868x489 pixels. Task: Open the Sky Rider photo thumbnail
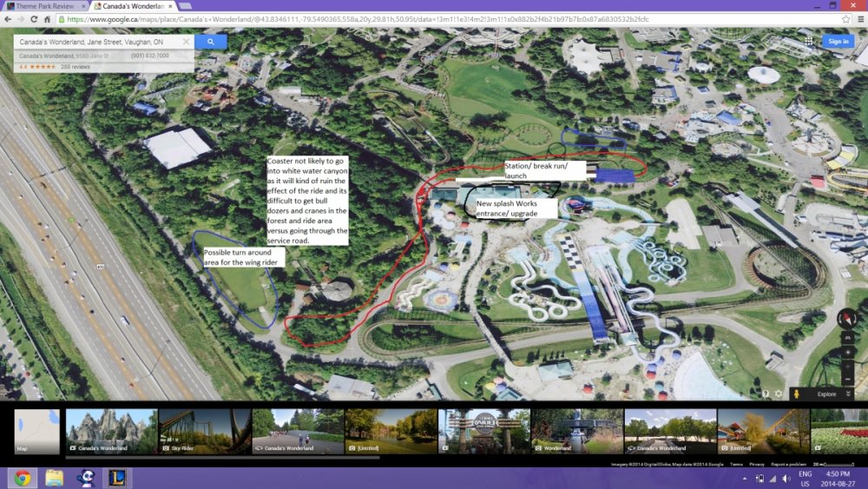(205, 432)
